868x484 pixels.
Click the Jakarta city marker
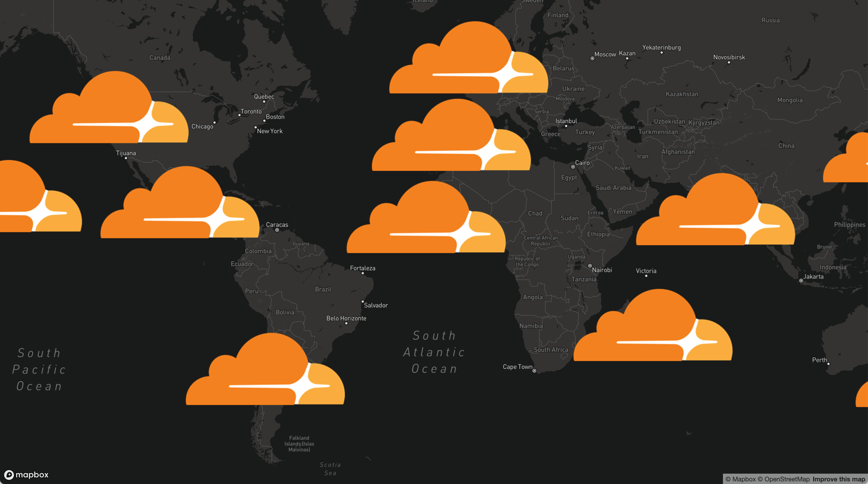[801, 280]
